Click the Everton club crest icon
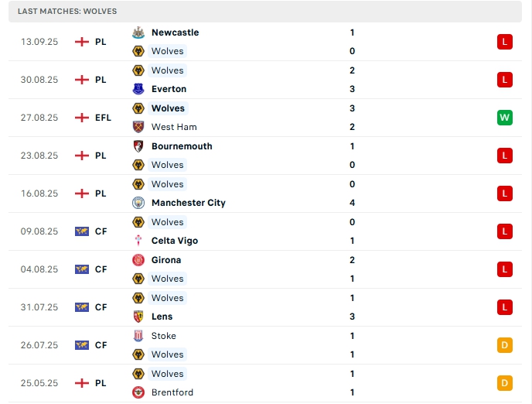The image size is (532, 404). click(x=139, y=89)
